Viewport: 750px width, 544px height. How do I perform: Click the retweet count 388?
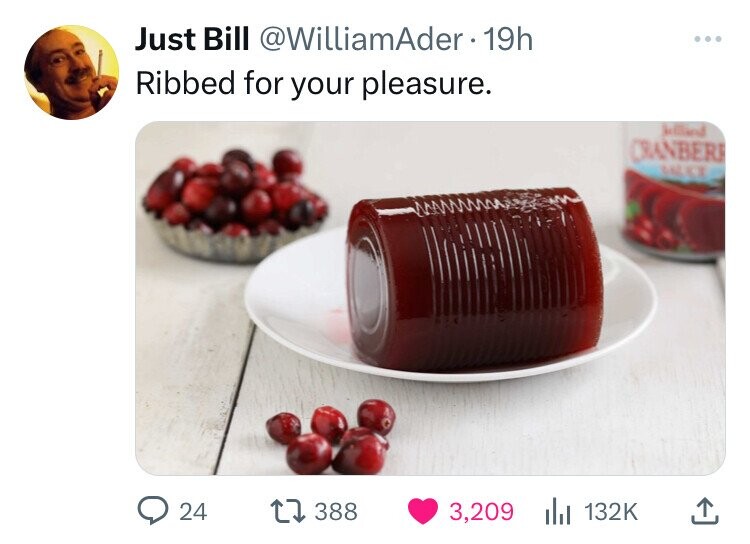tap(336, 511)
